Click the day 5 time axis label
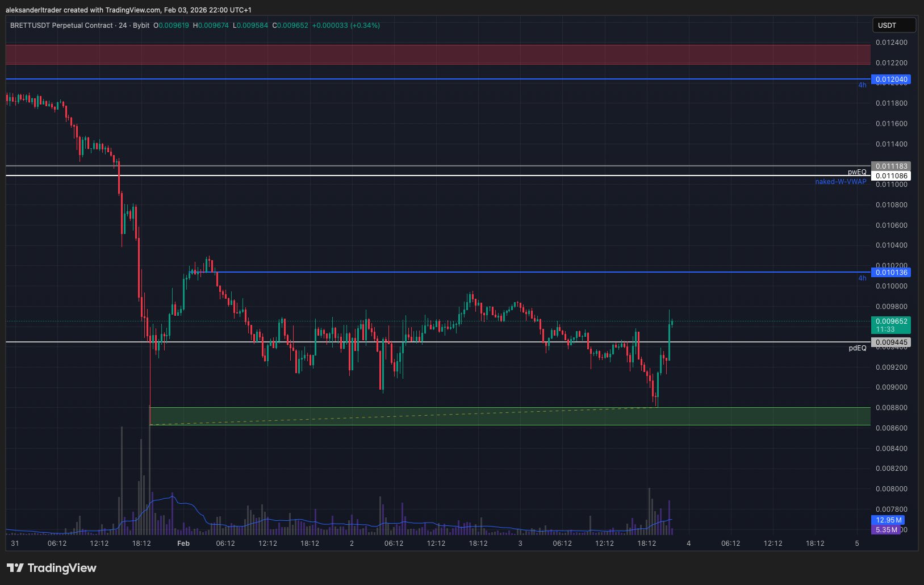This screenshot has height=585, width=924. pos(857,544)
